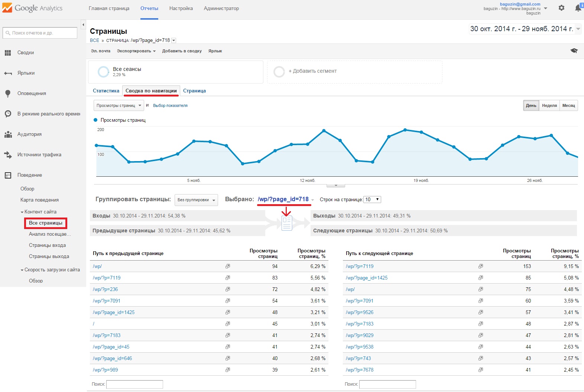The image size is (584, 392).
Task: Click the Все сеансы segment circle
Action: tap(103, 72)
